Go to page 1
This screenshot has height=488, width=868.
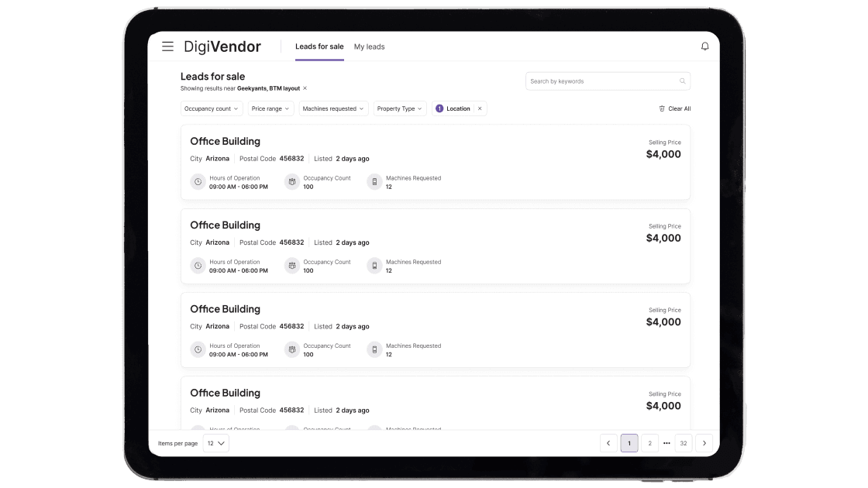click(x=629, y=443)
